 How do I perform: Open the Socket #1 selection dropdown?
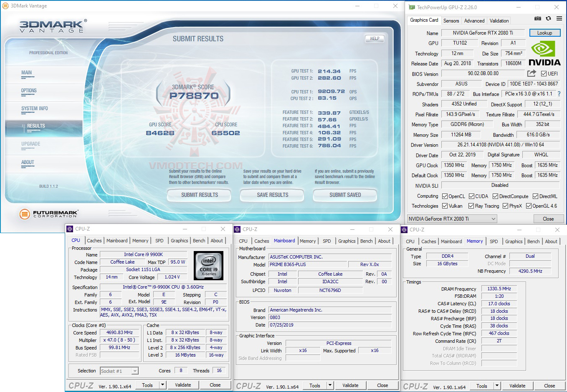(134, 371)
